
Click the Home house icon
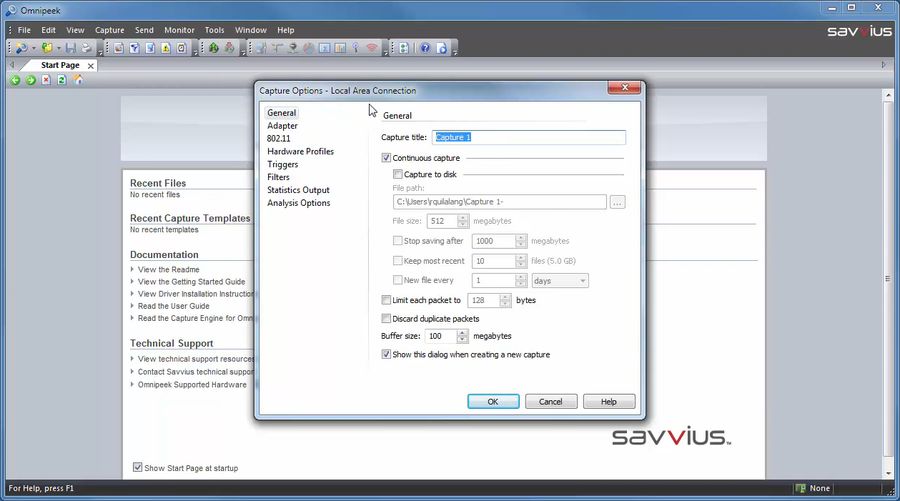click(77, 80)
